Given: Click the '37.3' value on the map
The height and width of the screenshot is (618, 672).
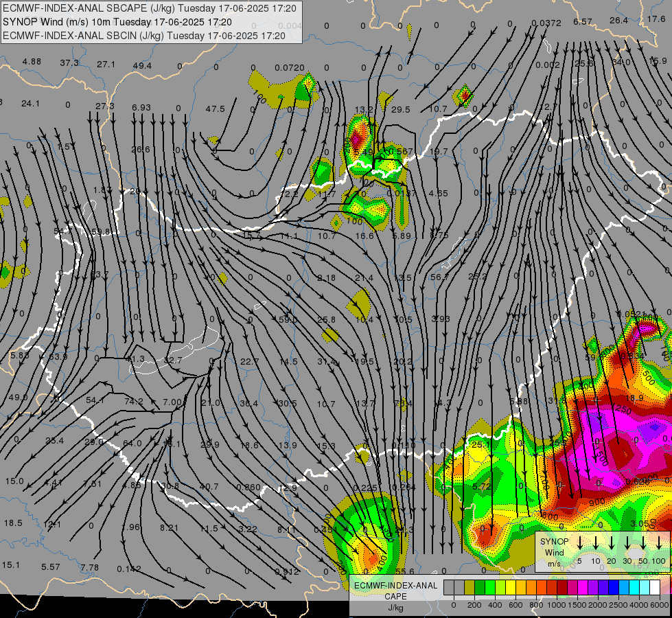Looking at the screenshot, I should [69, 63].
